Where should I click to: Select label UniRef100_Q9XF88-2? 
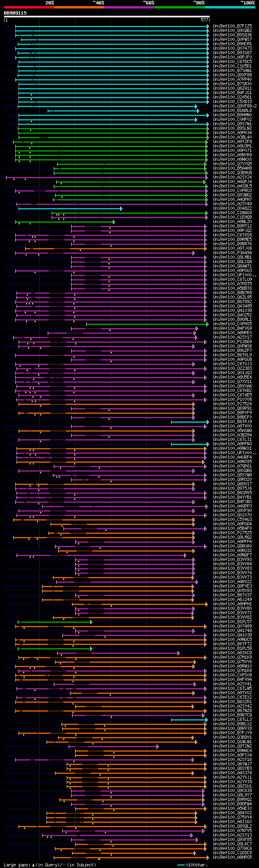[x=235, y=106]
